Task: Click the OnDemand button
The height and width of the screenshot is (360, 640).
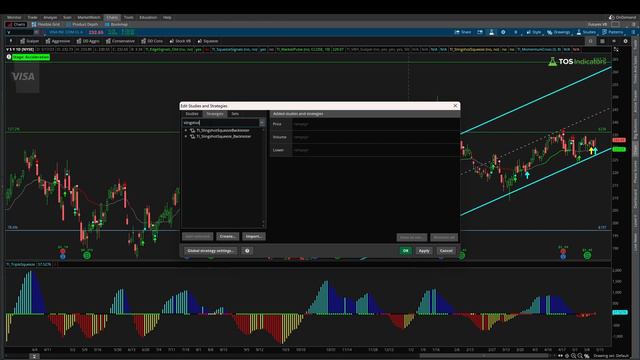Action: [x=622, y=18]
